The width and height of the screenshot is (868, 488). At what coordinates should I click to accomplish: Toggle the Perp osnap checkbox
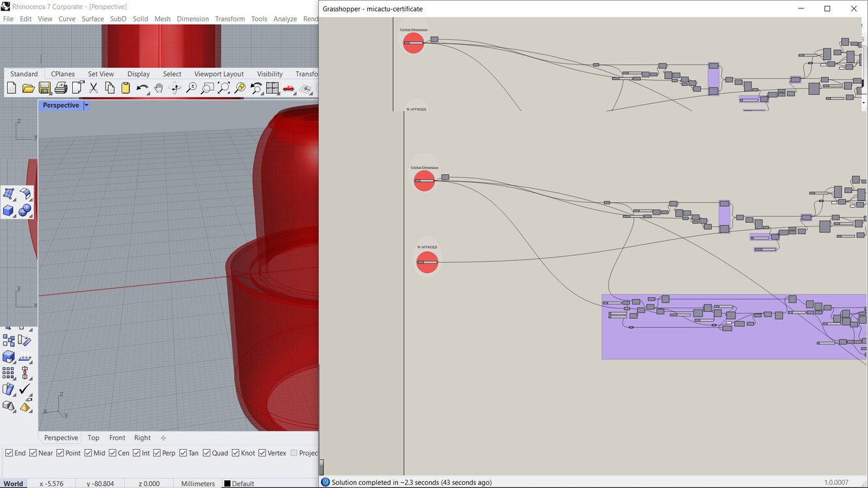coord(157,453)
